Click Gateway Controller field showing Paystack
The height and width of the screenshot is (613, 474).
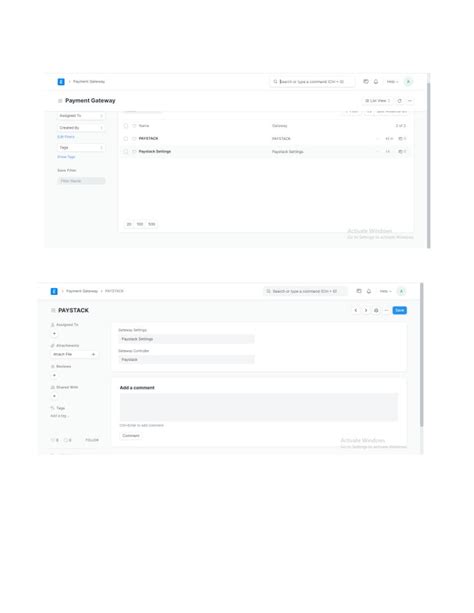187,360
